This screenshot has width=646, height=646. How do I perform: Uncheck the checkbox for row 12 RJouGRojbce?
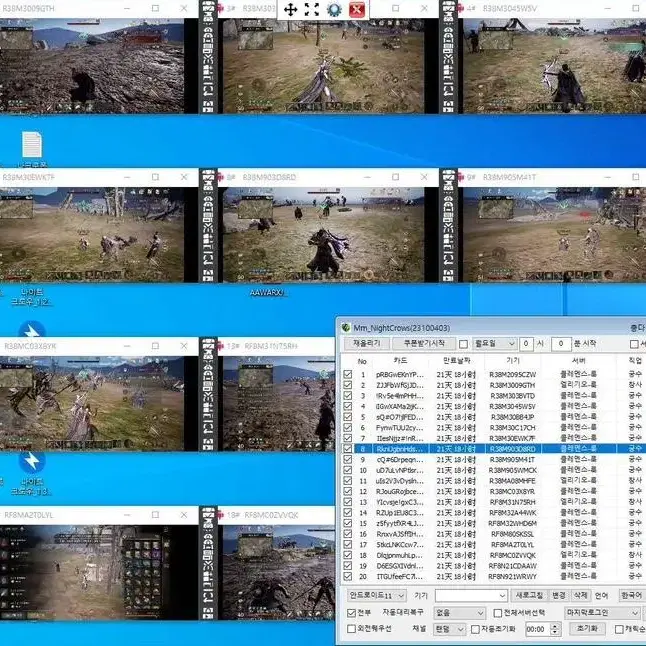(x=348, y=491)
